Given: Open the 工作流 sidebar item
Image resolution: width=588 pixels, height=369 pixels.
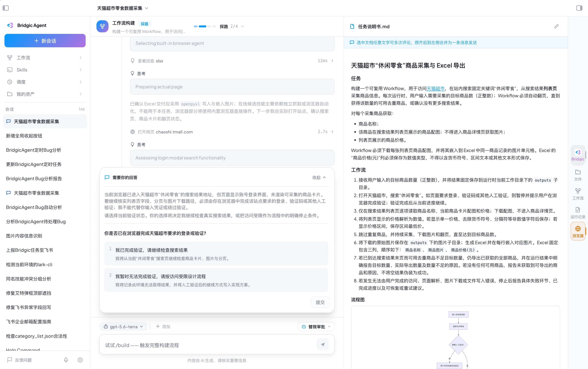Looking at the screenshot, I should [x=45, y=58].
